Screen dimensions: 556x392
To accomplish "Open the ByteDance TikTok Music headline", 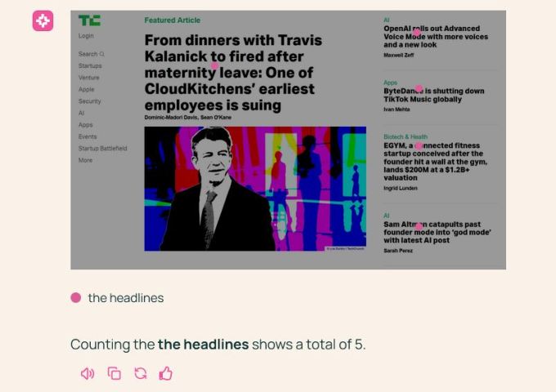I will tap(433, 95).
